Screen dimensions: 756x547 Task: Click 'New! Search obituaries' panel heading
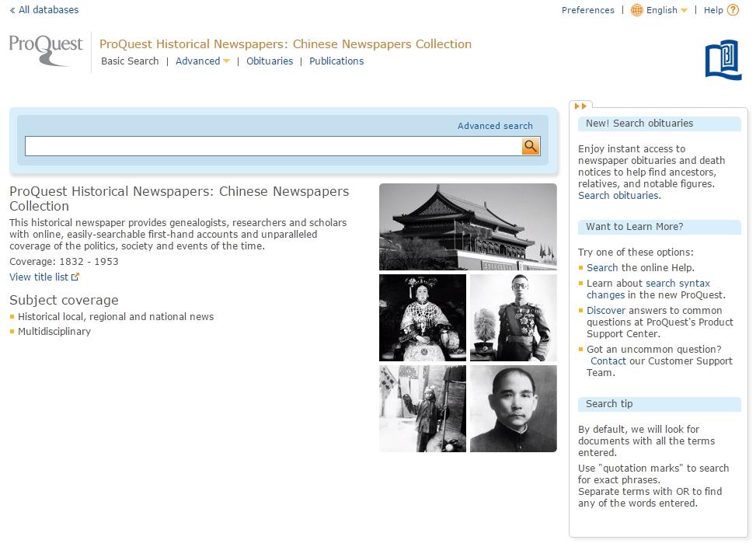click(659, 124)
